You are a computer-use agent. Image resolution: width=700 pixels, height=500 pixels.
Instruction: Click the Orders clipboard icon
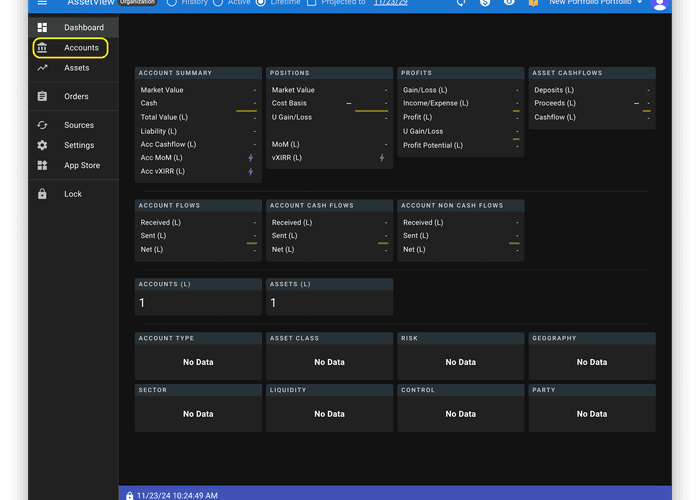[42, 97]
